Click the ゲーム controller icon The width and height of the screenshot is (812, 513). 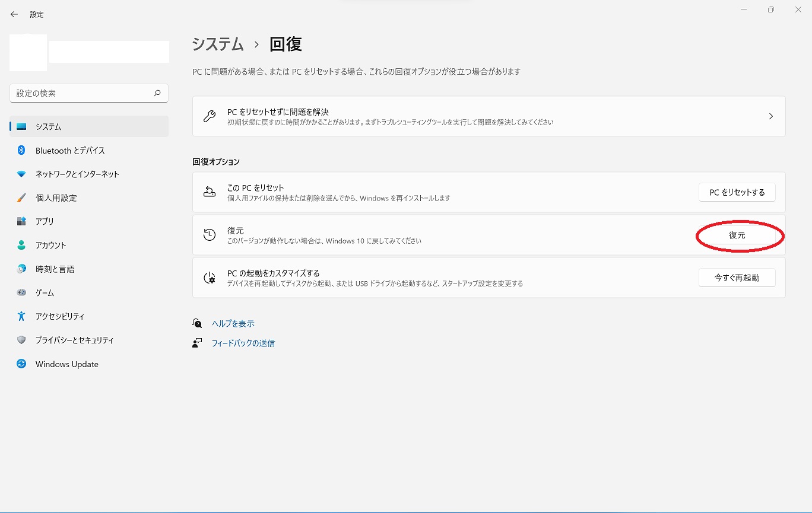point(21,293)
